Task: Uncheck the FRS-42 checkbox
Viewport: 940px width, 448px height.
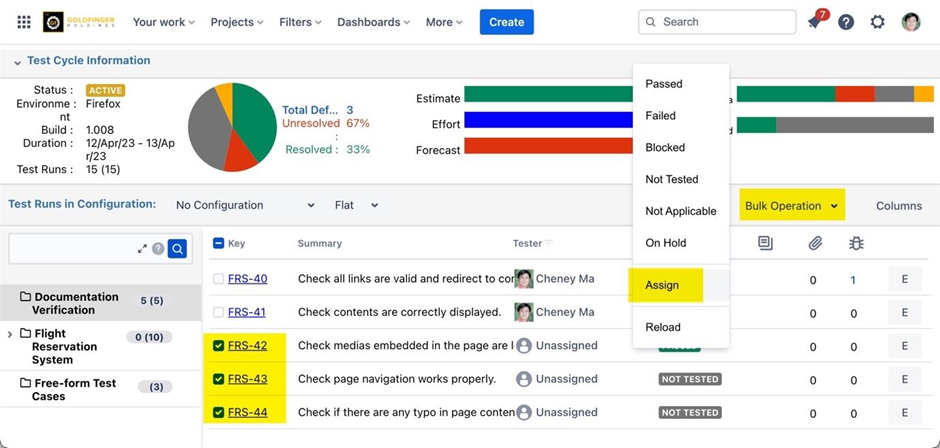Action: [219, 346]
